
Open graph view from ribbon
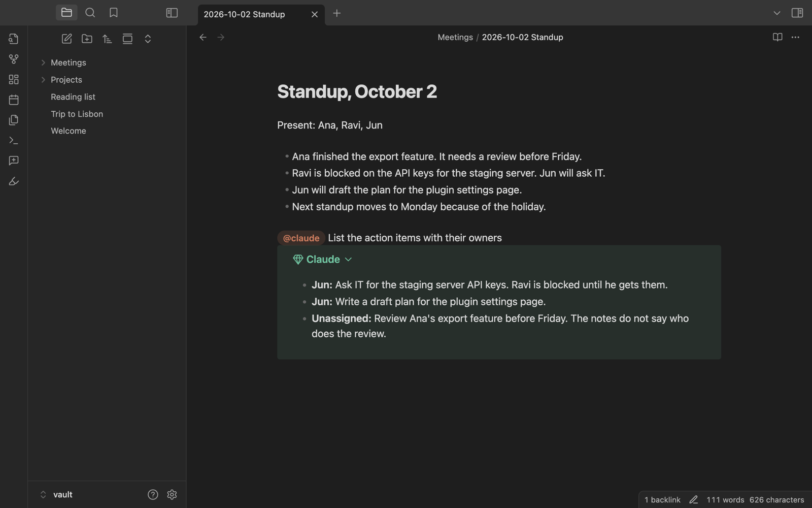click(14, 59)
